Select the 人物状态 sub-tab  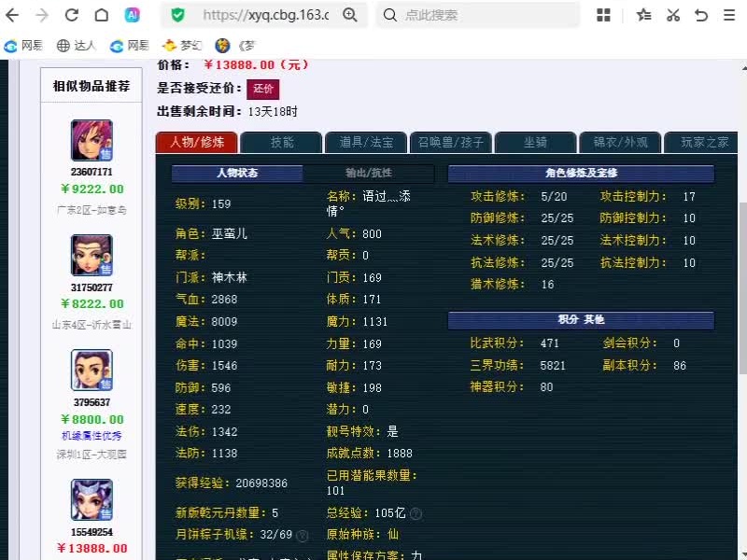(237, 174)
